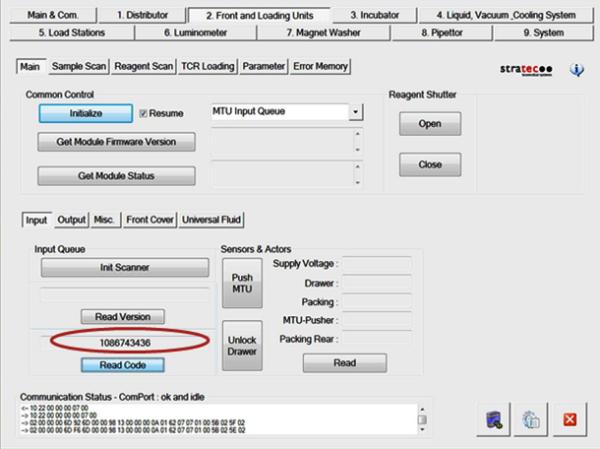Open the MTU Input Queue dropdown

(355, 113)
